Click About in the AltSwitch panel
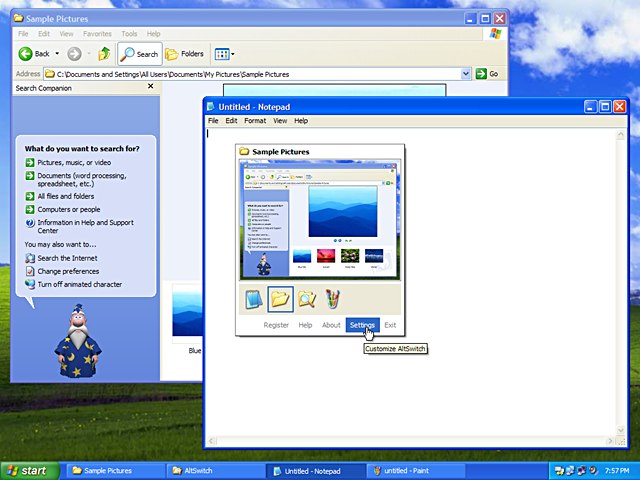This screenshot has height=480, width=640. (x=331, y=325)
